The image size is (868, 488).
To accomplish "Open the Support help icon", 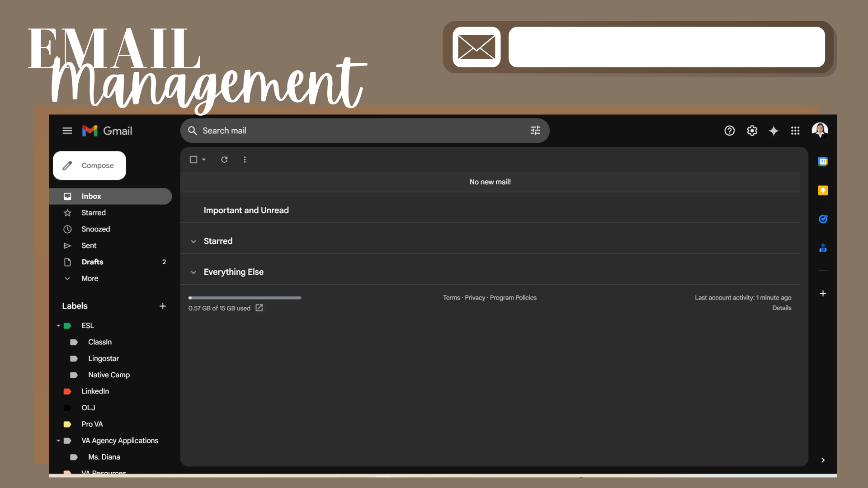I will click(x=729, y=131).
